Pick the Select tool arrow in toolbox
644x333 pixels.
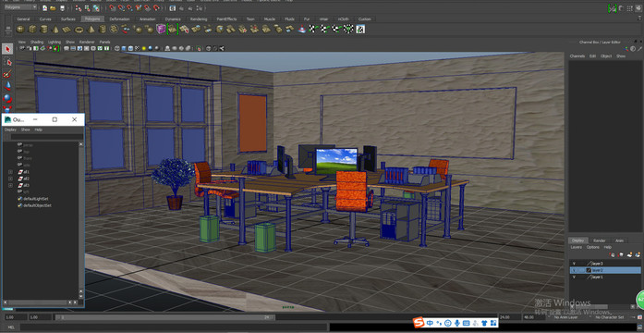click(x=7, y=49)
